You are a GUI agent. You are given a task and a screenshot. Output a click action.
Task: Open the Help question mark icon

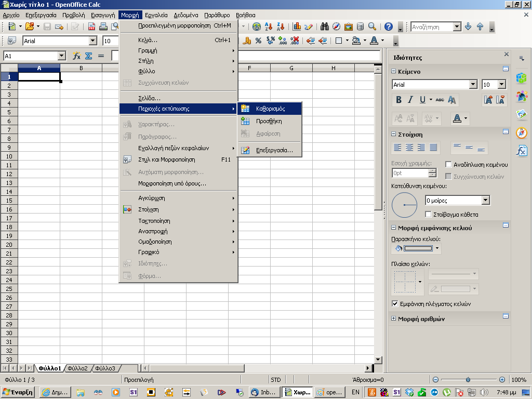coord(389,26)
